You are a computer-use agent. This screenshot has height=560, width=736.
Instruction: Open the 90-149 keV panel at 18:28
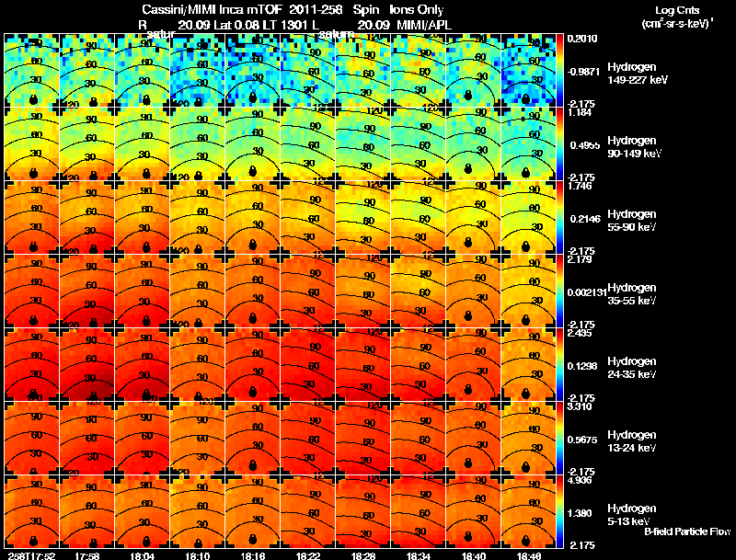pos(363,144)
